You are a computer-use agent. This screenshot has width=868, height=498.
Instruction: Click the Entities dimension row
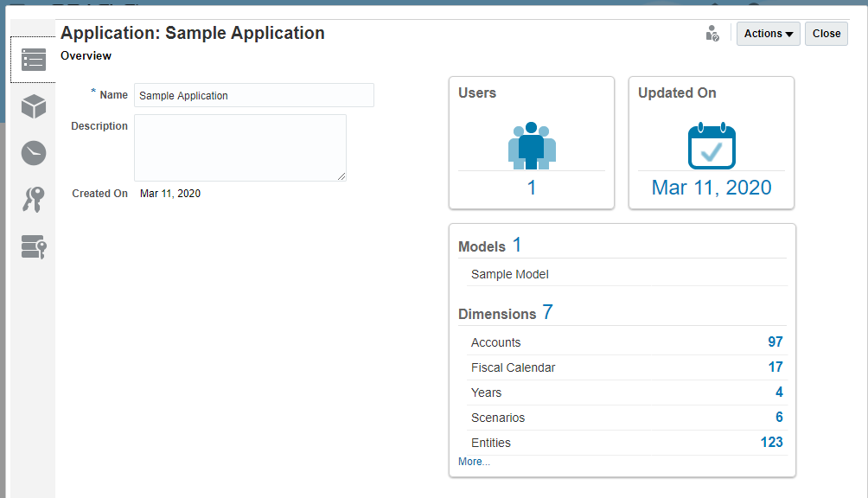(627, 443)
